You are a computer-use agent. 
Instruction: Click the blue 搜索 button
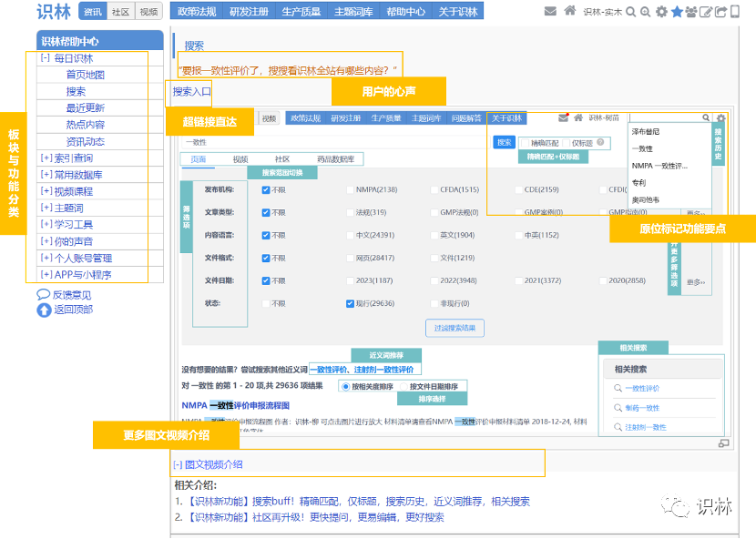pyautogui.click(x=504, y=142)
